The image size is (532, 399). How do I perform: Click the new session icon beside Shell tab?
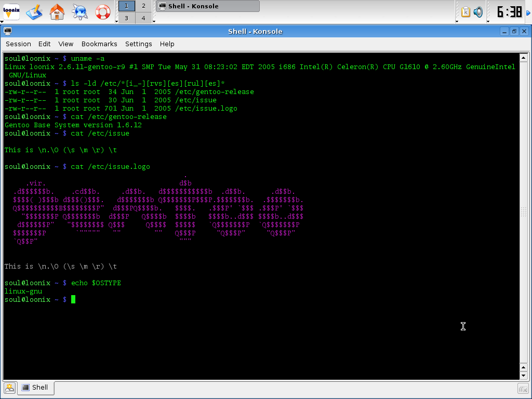9,388
